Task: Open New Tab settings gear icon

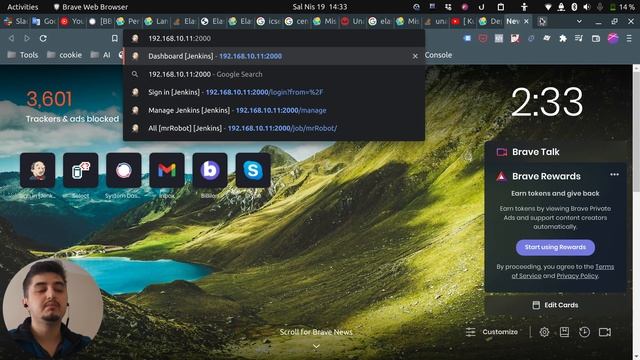Action: point(544,332)
